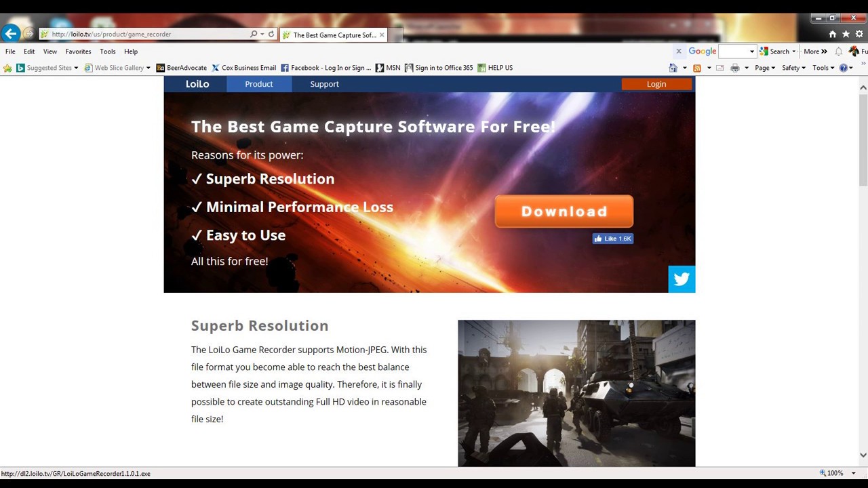Click the More chevrons on Google toolbar

[815, 52]
